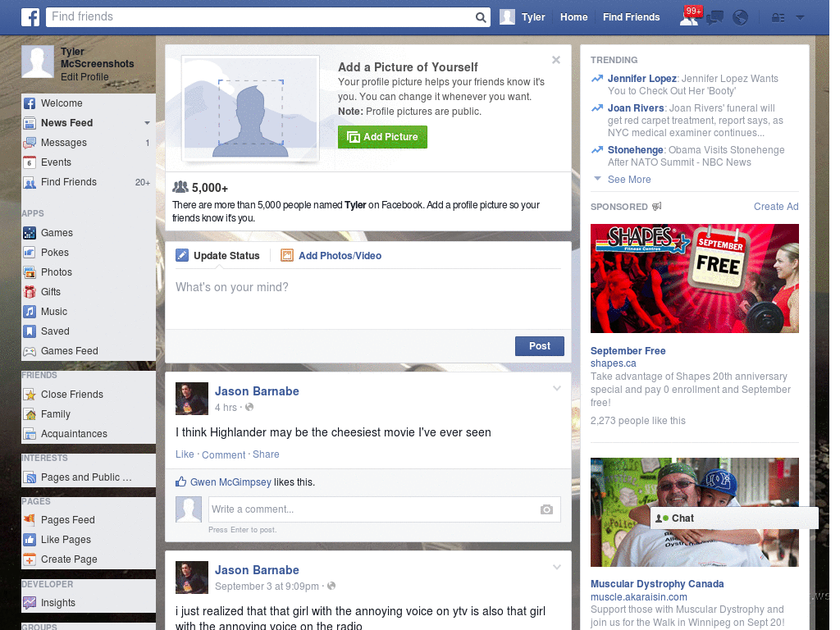The width and height of the screenshot is (840, 630).
Task: Open the account menu arrow in top bar
Action: (x=800, y=18)
